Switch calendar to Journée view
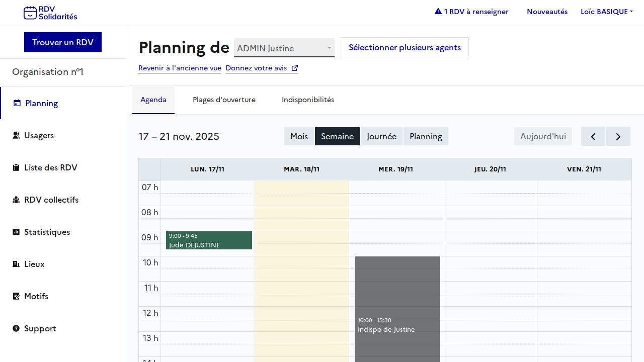This screenshot has width=644, height=362. (x=381, y=136)
